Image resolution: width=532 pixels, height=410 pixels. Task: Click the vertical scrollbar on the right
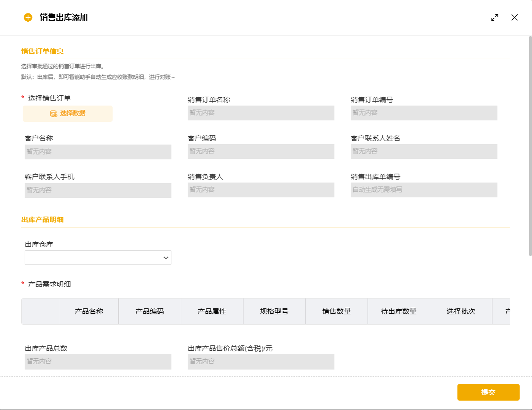coord(530,148)
